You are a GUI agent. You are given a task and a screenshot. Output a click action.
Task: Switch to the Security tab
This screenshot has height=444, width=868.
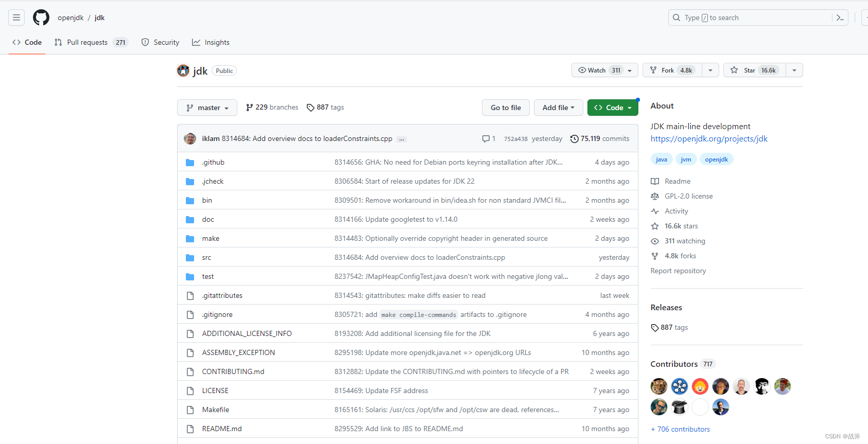point(160,42)
